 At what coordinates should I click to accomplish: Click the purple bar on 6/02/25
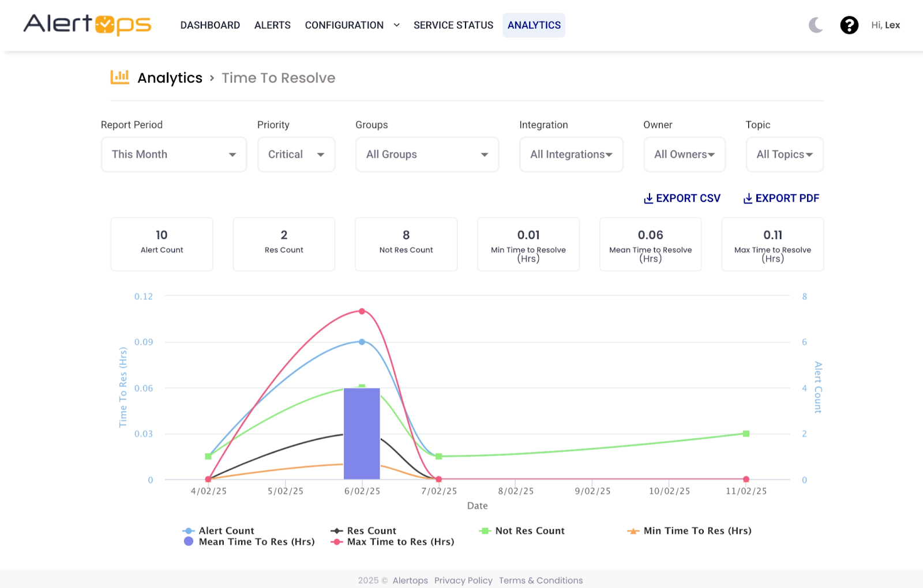[362, 434]
